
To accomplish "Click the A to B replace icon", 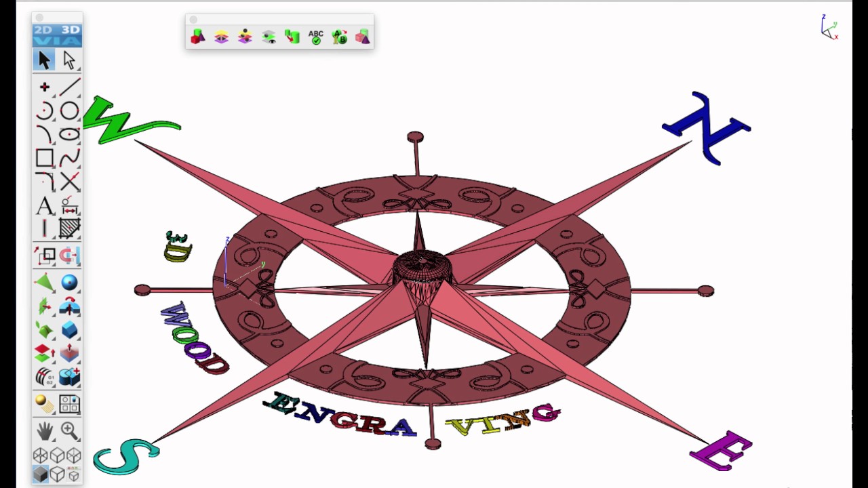I will pyautogui.click(x=340, y=37).
